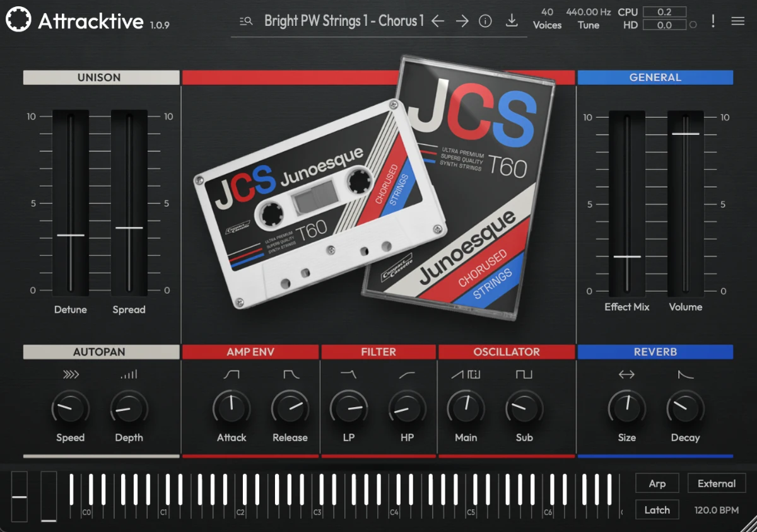The width and height of the screenshot is (757, 532).
Task: Open the hamburger menu
Action: tap(737, 20)
